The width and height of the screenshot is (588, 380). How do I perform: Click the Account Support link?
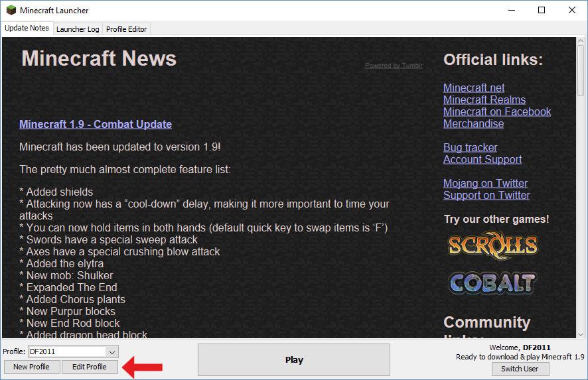pyautogui.click(x=482, y=159)
